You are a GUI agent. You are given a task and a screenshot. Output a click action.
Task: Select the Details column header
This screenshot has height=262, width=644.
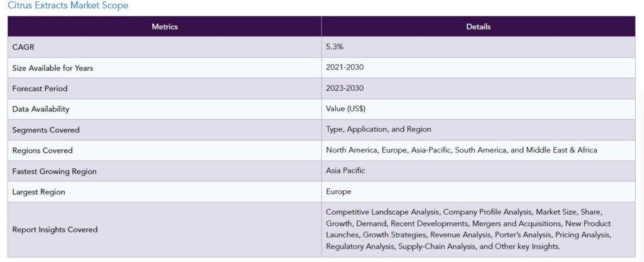pyautogui.click(x=479, y=26)
